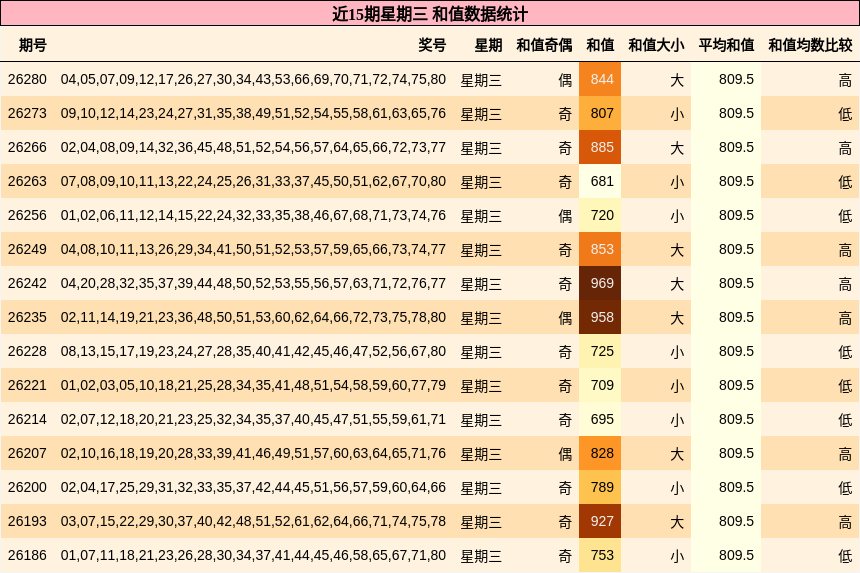Click winning numbers of issue 26228

click(253, 351)
